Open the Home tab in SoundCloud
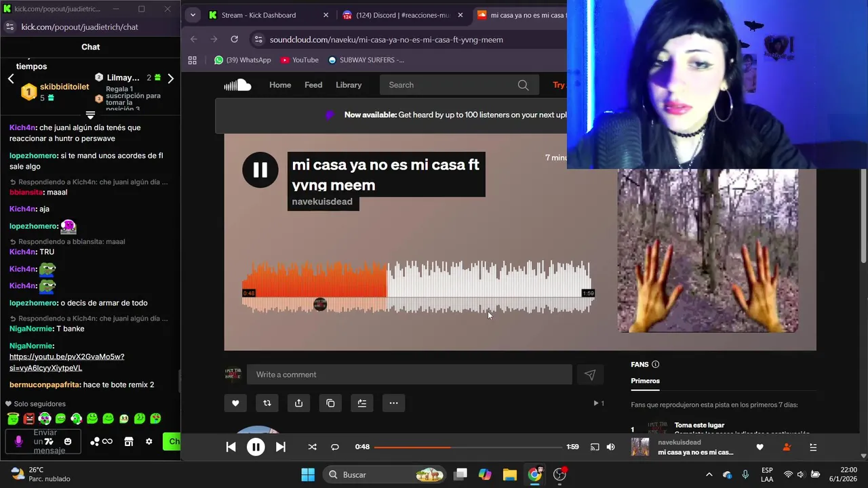 click(x=280, y=85)
